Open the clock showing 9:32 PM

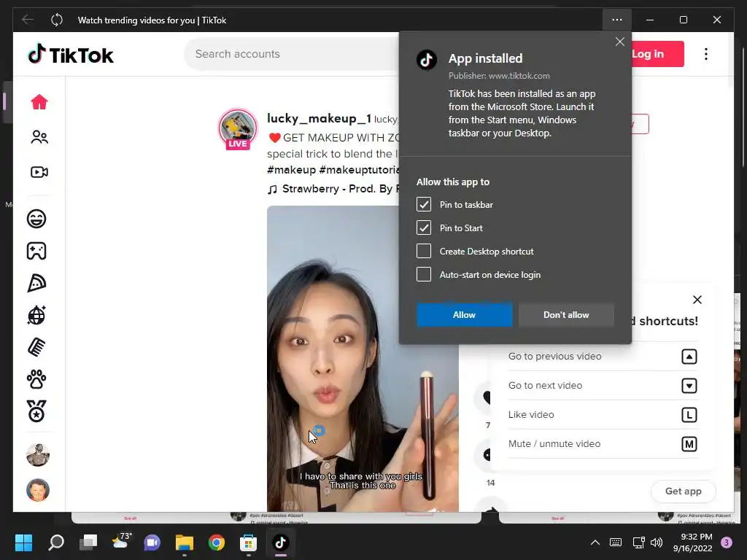click(693, 542)
